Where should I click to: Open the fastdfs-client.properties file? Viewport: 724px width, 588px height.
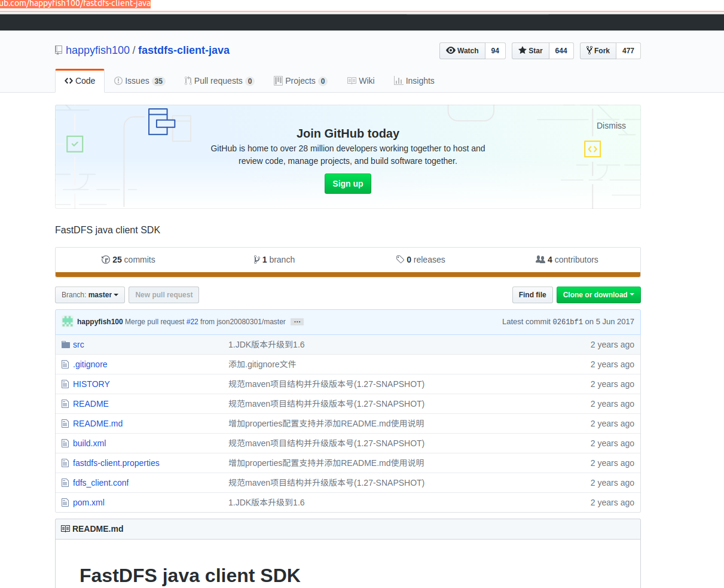pos(116,463)
